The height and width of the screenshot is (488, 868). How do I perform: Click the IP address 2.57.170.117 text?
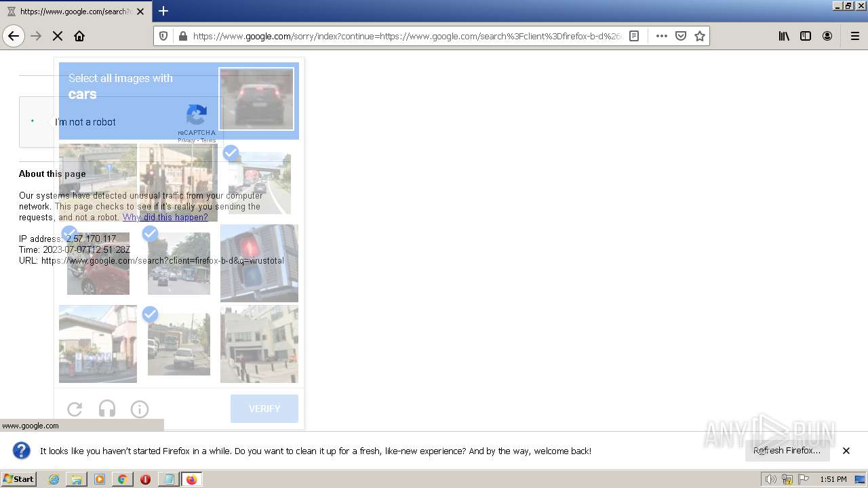(x=91, y=239)
